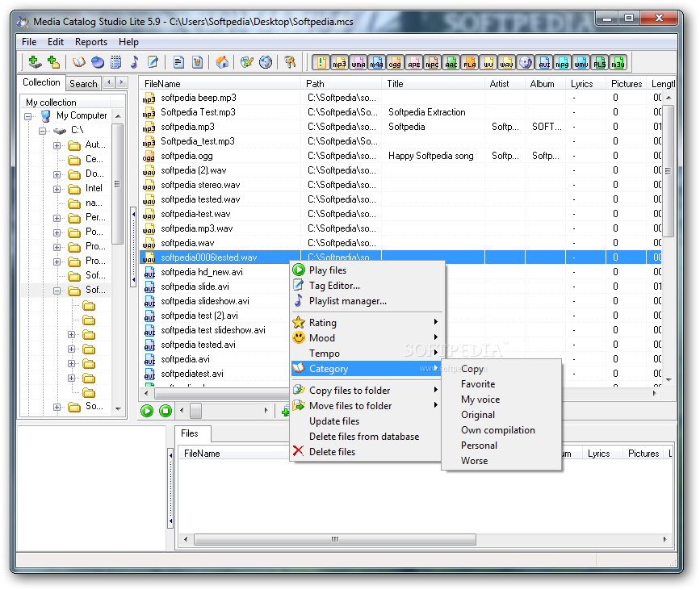Toggle the mp3 format filter icon

339,62
